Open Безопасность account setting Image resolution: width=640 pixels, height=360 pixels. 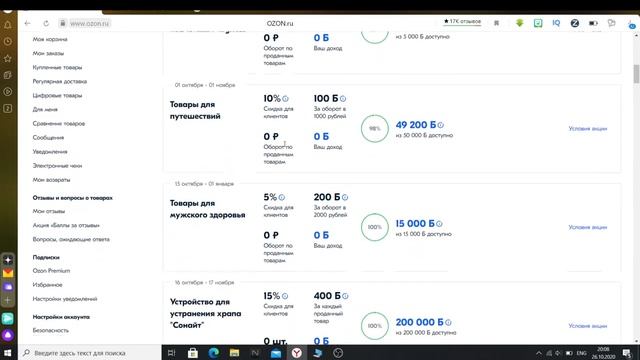tap(51, 331)
